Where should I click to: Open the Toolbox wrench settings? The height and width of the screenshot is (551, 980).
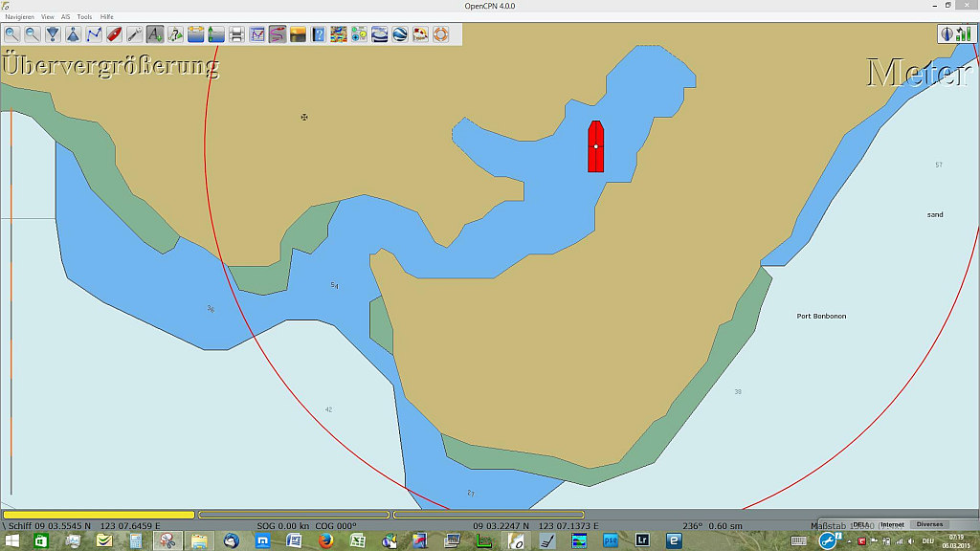click(x=134, y=34)
